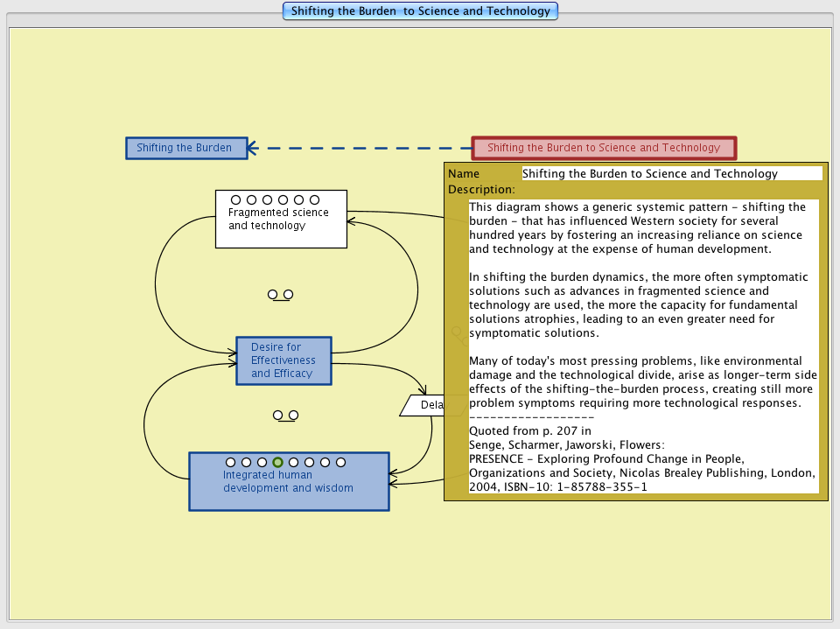The image size is (840, 629).
Task: Select the red Shifting the Burden to Science box
Action: [604, 148]
